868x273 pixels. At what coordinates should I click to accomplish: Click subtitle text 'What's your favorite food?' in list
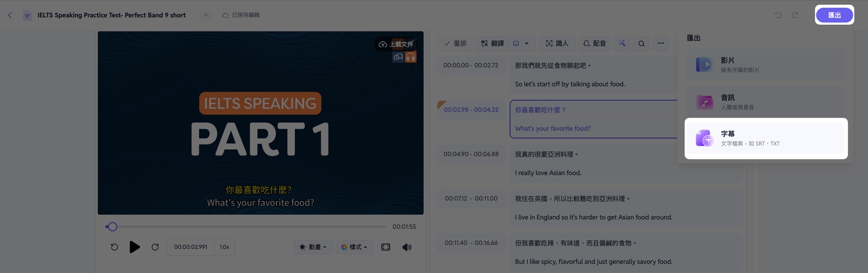[553, 129]
